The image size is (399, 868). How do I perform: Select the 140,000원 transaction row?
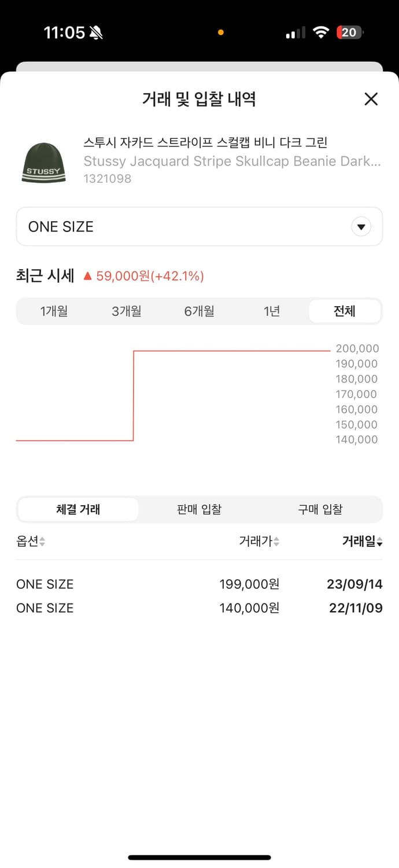(x=199, y=608)
